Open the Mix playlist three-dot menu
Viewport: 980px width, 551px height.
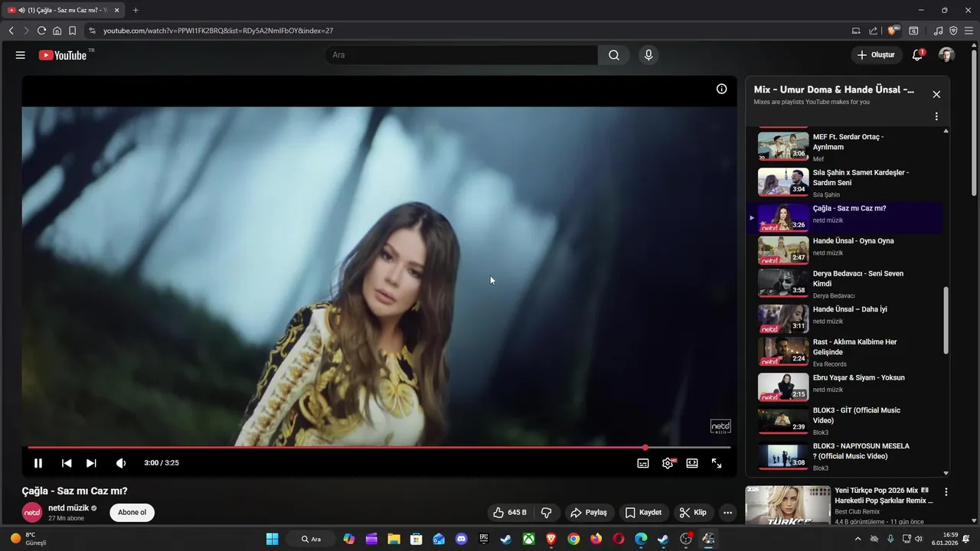pyautogui.click(x=936, y=117)
